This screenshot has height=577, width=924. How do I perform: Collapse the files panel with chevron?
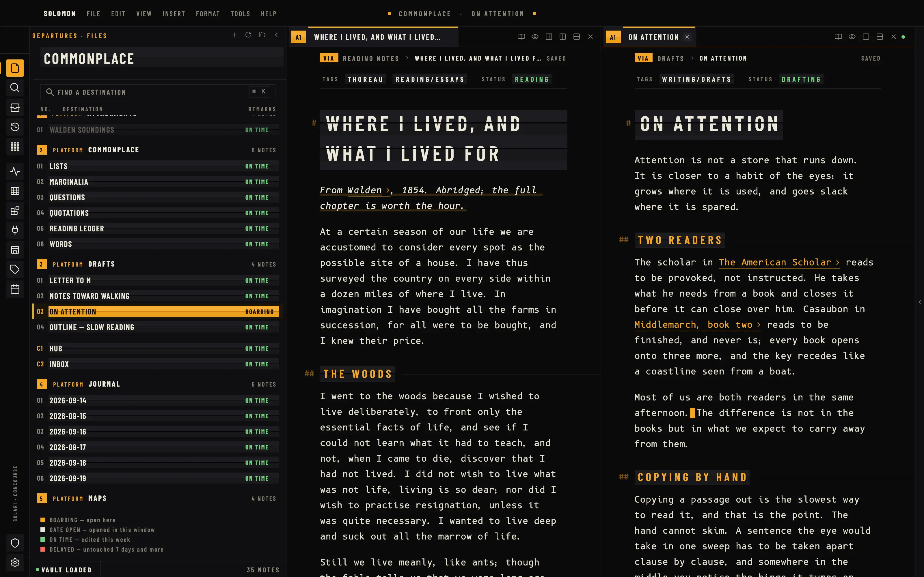pyautogui.click(x=276, y=35)
